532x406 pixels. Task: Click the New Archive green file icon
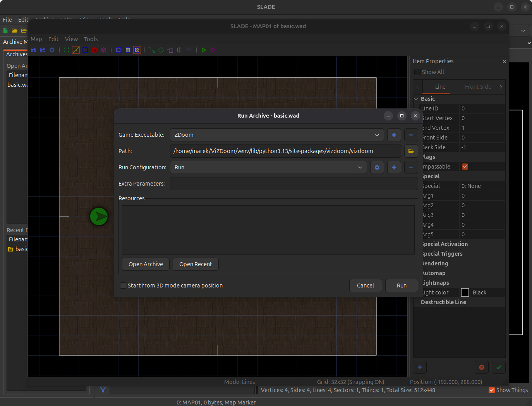pos(5,31)
